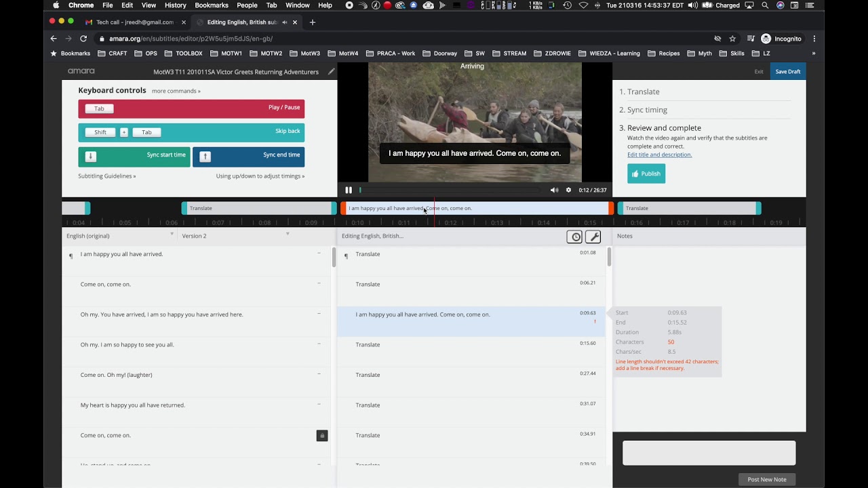This screenshot has height=488, width=868.
Task: Click Post New Note button
Action: point(767,479)
